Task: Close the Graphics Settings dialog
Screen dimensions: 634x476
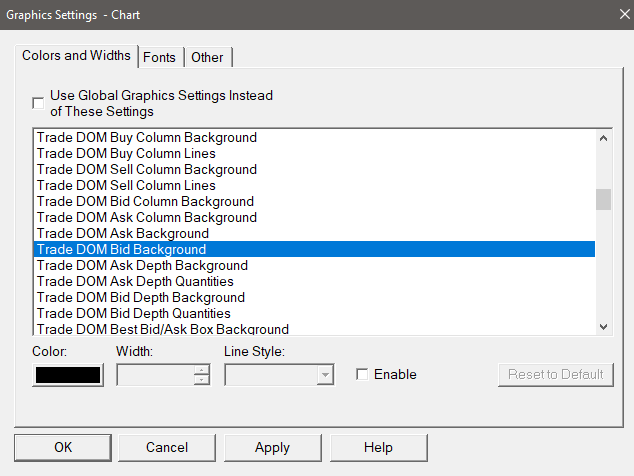Action: (611, 16)
